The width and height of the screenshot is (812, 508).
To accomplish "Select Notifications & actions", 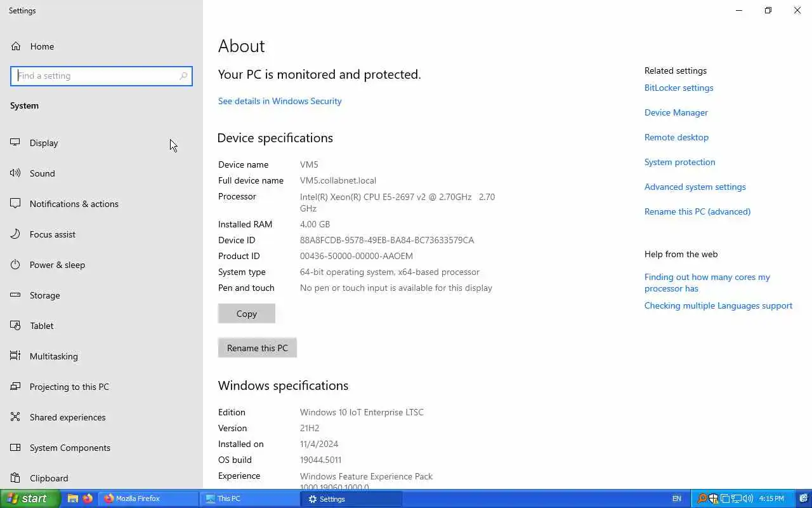I will pos(101,204).
